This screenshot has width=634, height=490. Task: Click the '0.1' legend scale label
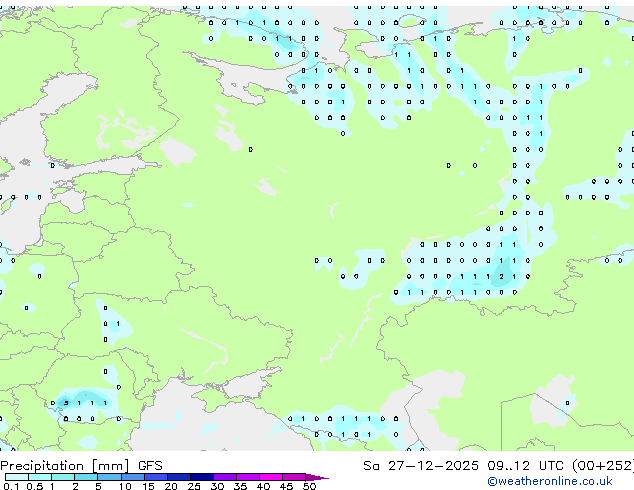point(11,486)
